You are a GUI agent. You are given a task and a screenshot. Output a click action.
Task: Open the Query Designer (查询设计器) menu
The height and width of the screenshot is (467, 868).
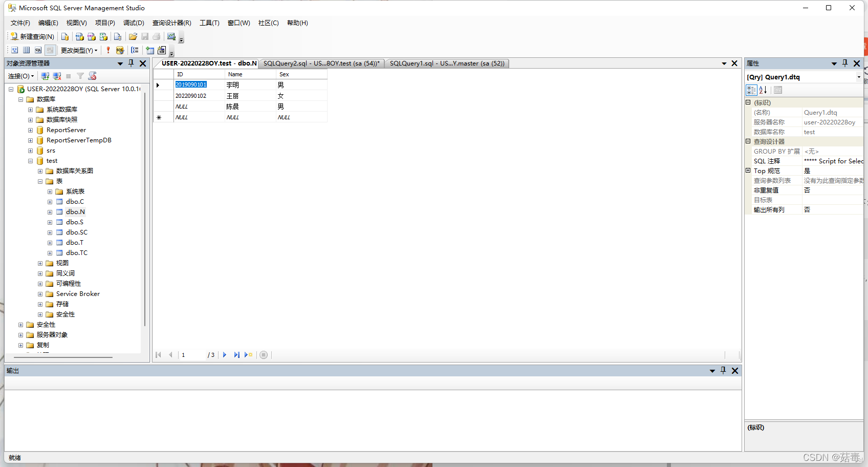pyautogui.click(x=172, y=23)
